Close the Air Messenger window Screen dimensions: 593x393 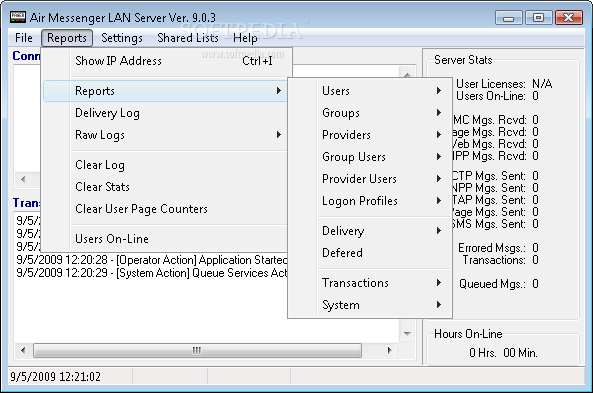click(x=568, y=18)
